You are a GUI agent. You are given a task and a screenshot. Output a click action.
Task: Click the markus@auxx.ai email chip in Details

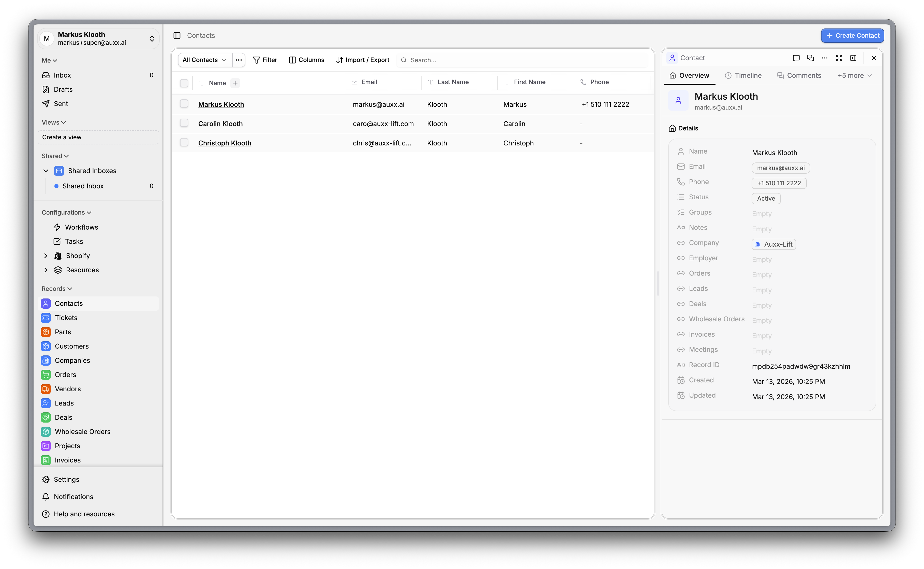[781, 168]
